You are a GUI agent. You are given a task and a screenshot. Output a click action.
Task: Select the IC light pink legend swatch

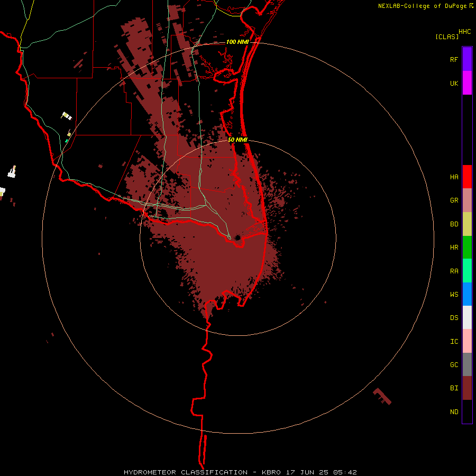pyautogui.click(x=467, y=341)
